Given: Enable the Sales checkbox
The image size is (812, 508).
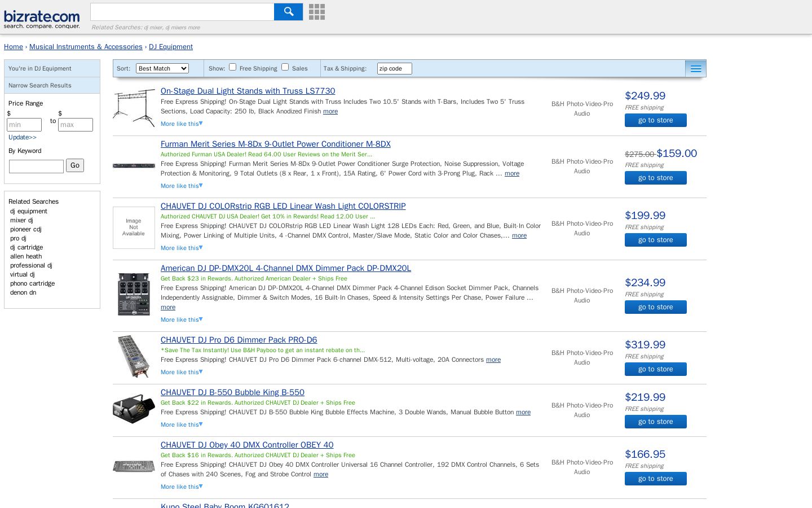Looking at the screenshot, I should 285,67.
